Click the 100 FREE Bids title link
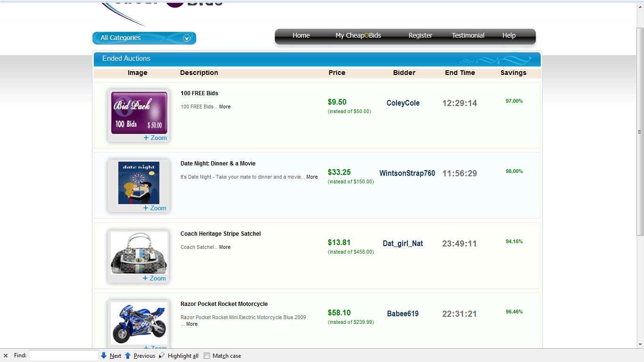The image size is (644, 362). pos(199,93)
